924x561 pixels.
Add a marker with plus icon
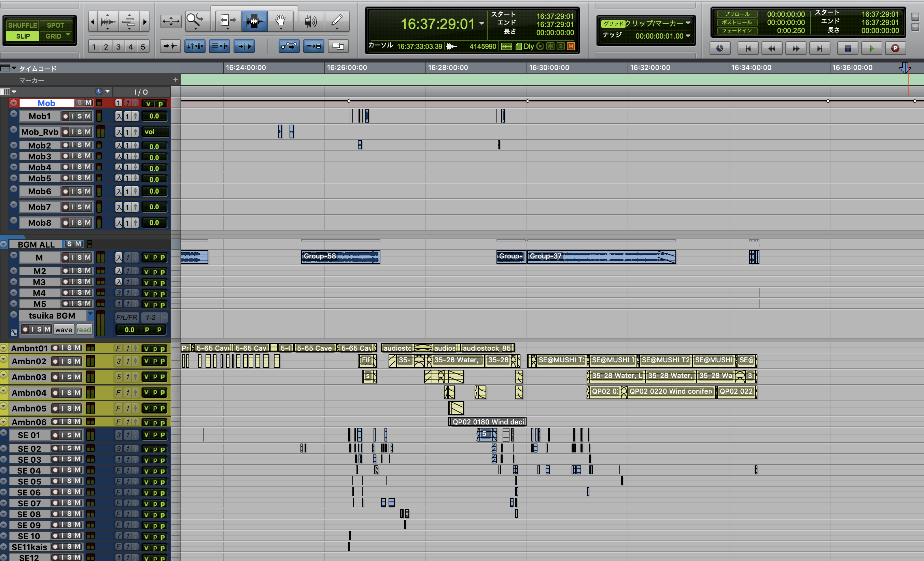[175, 80]
